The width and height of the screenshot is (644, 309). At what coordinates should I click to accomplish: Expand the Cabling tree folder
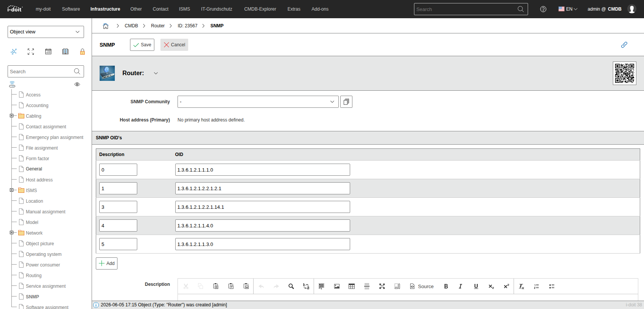[x=12, y=116]
